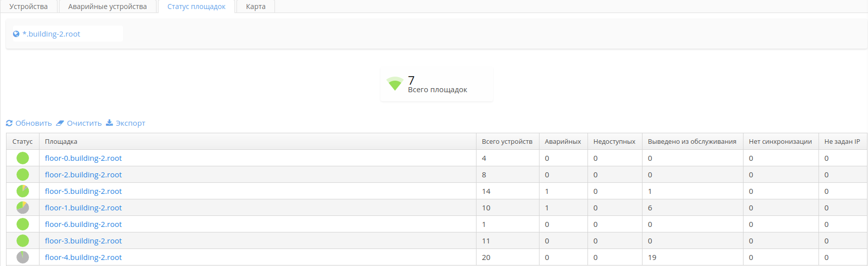Screen dimensions: 868x266
Task: Click the green Wi-Fi sites icon
Action: click(394, 84)
